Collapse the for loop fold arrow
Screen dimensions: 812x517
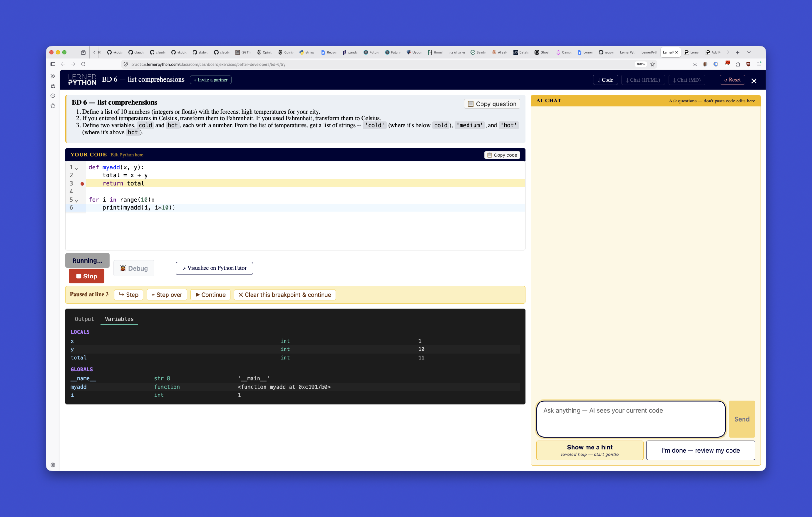76,200
